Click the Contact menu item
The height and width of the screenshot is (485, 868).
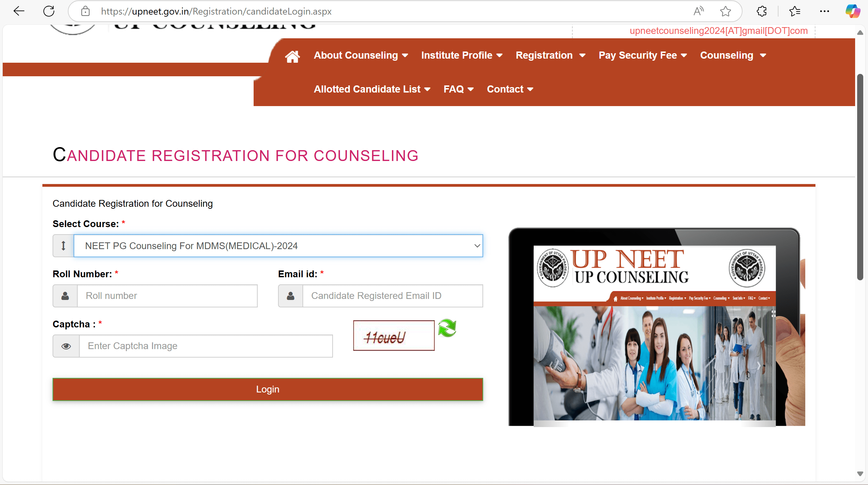509,89
